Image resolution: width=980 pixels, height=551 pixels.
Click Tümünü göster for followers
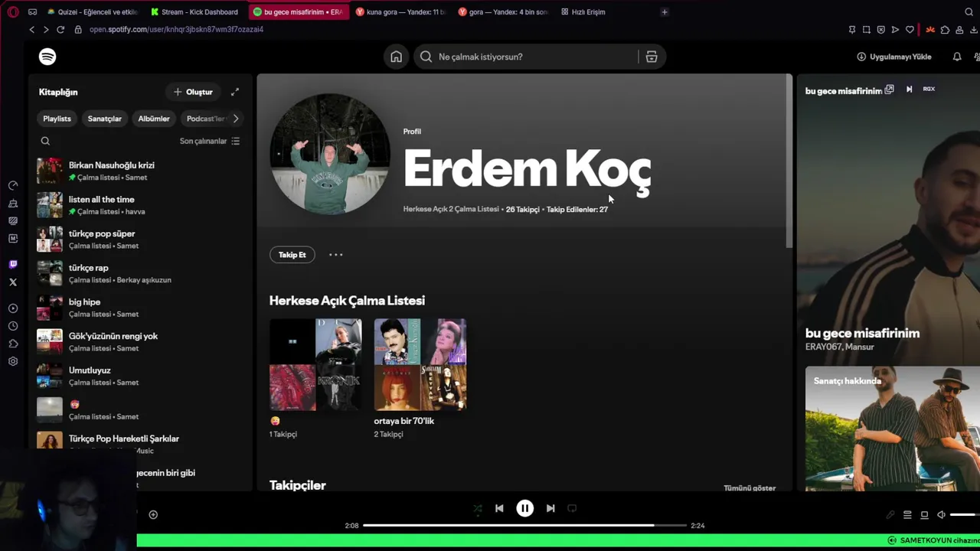click(750, 488)
